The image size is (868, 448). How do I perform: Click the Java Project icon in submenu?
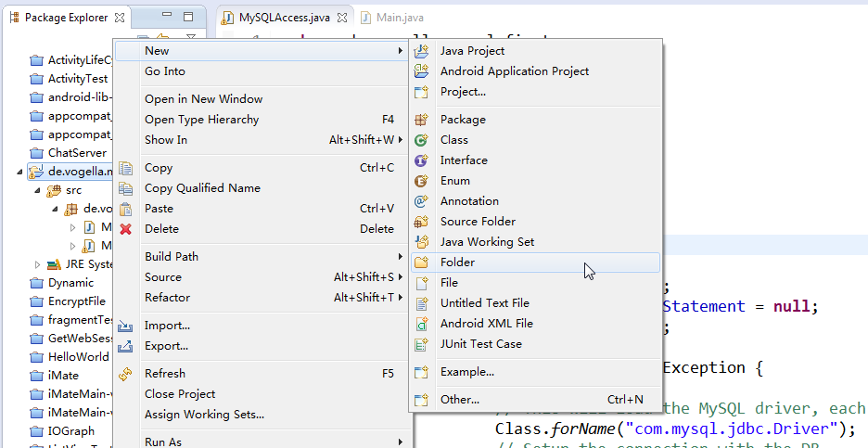(422, 51)
